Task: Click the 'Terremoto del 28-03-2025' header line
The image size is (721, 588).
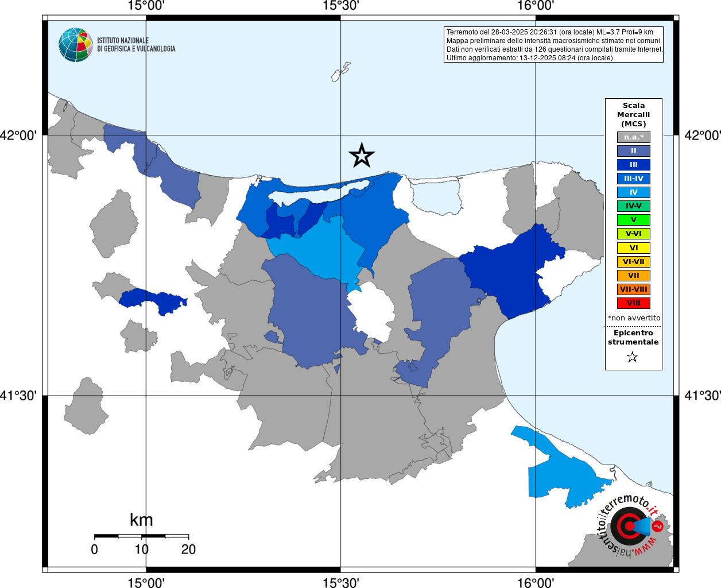Action: tap(550, 32)
